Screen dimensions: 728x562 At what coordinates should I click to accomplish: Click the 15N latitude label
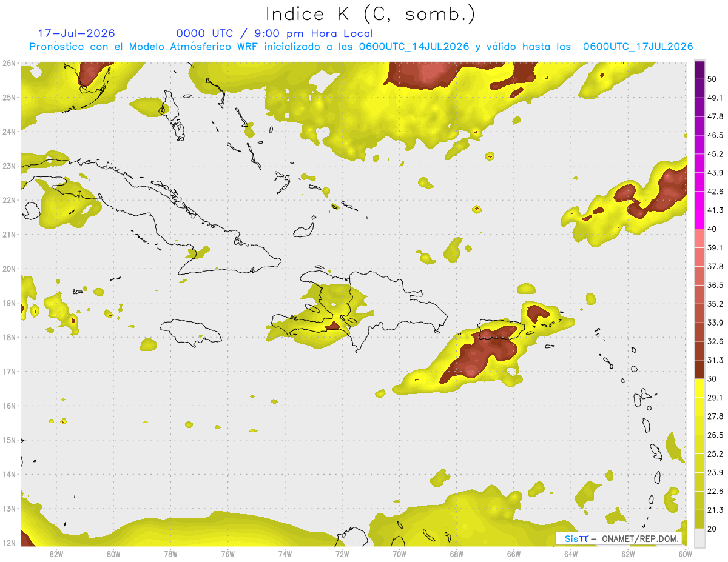9,440
